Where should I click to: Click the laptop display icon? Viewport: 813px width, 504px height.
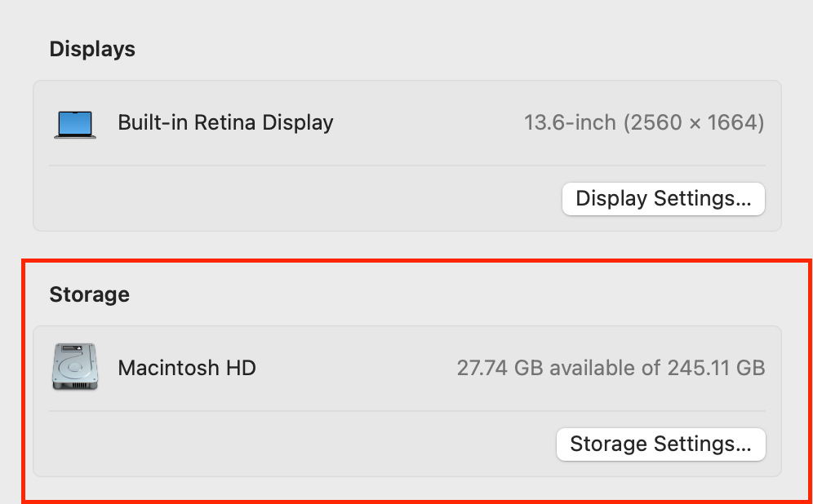point(75,124)
